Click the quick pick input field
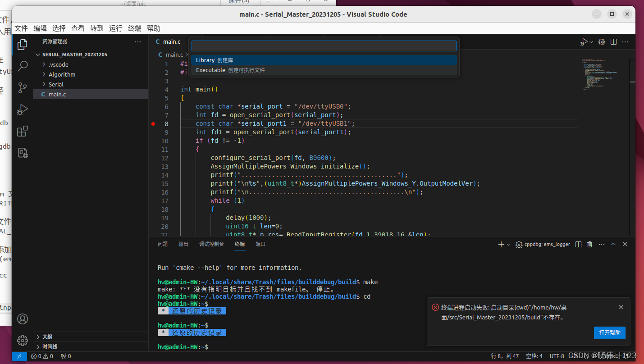The image size is (644, 364). (324, 46)
